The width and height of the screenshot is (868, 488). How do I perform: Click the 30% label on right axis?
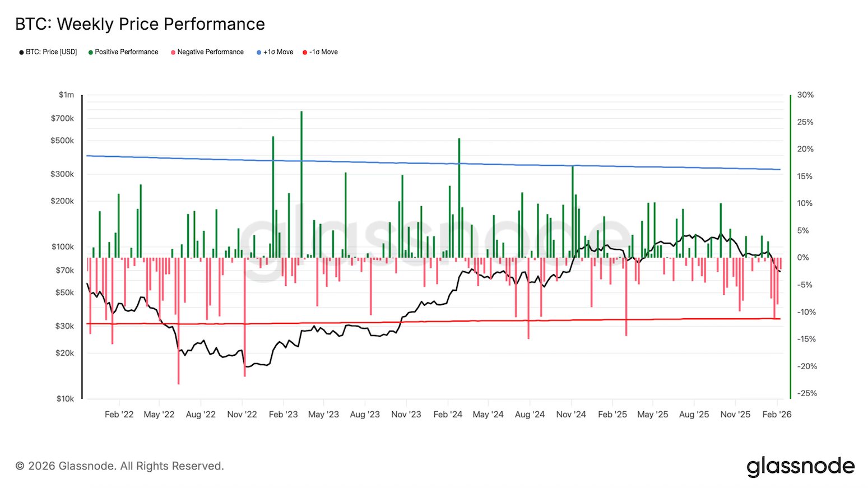click(x=805, y=95)
